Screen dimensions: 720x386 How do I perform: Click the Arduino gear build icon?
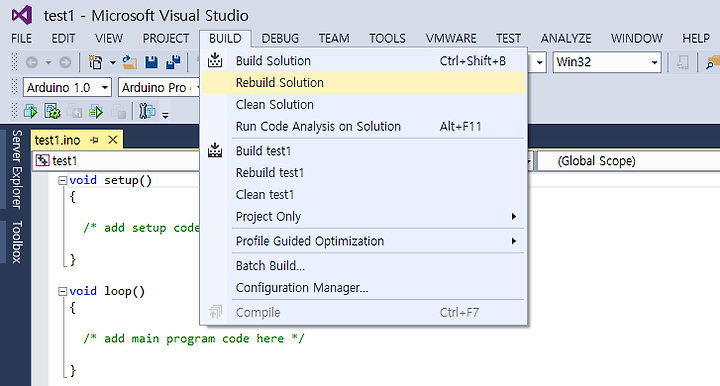(52, 112)
